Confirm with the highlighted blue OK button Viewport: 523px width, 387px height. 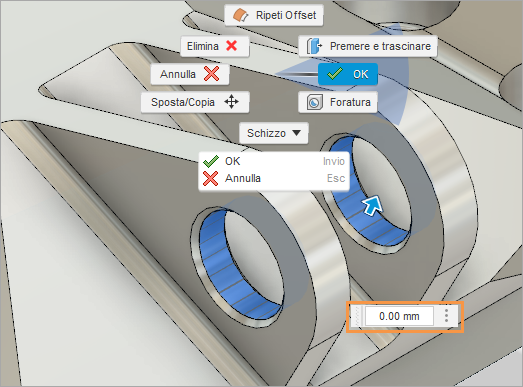348,74
